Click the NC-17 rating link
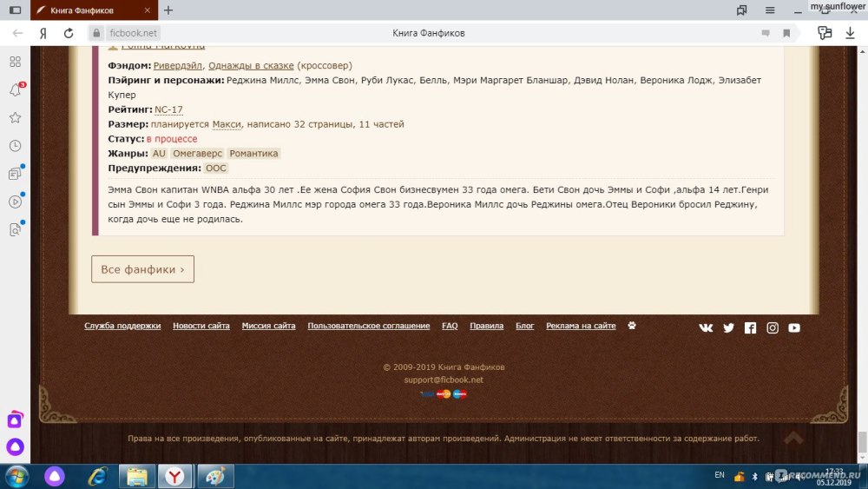 pos(169,109)
